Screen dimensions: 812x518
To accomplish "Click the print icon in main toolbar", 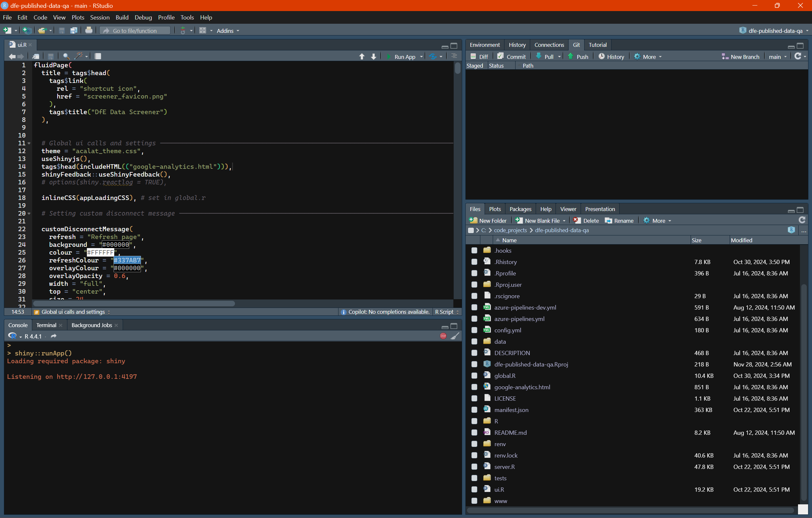I will tap(89, 31).
